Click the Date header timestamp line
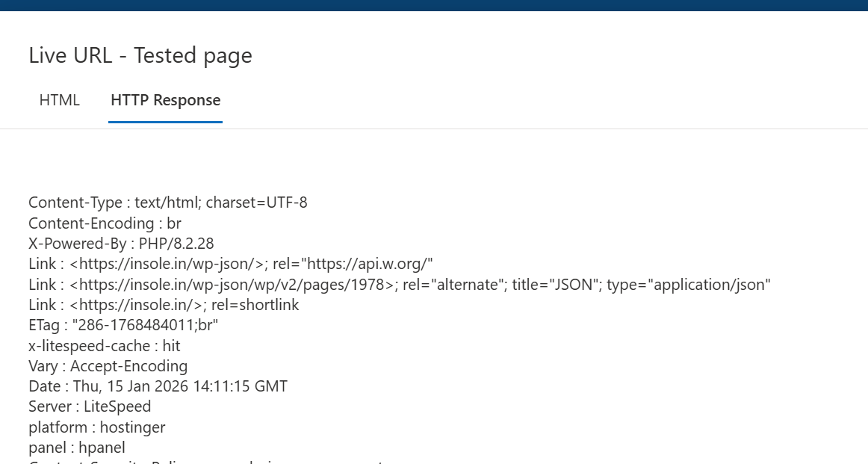 (x=158, y=386)
